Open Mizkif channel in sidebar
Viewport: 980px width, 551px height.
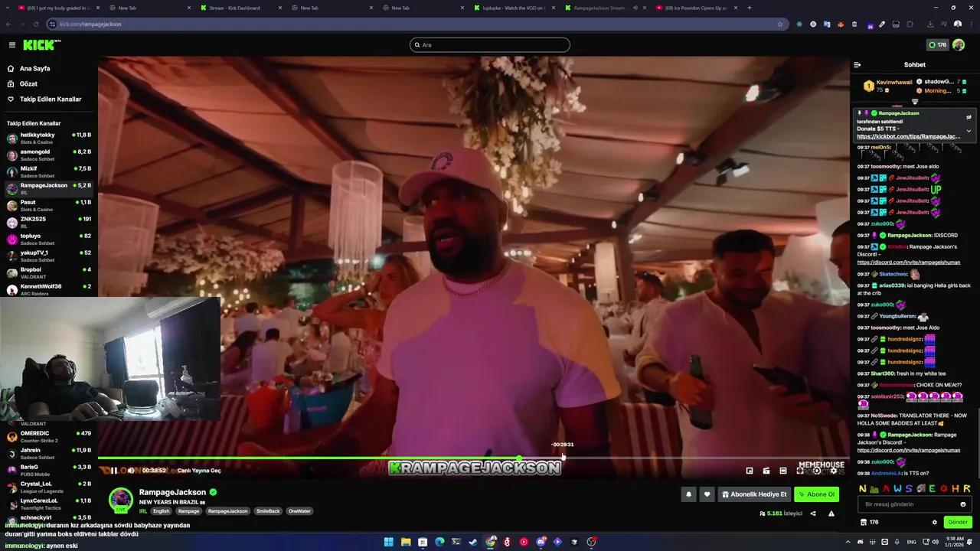tap(49, 171)
